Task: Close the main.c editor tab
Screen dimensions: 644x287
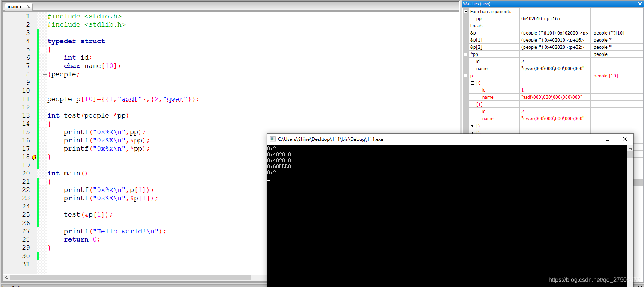Action: click(x=29, y=7)
